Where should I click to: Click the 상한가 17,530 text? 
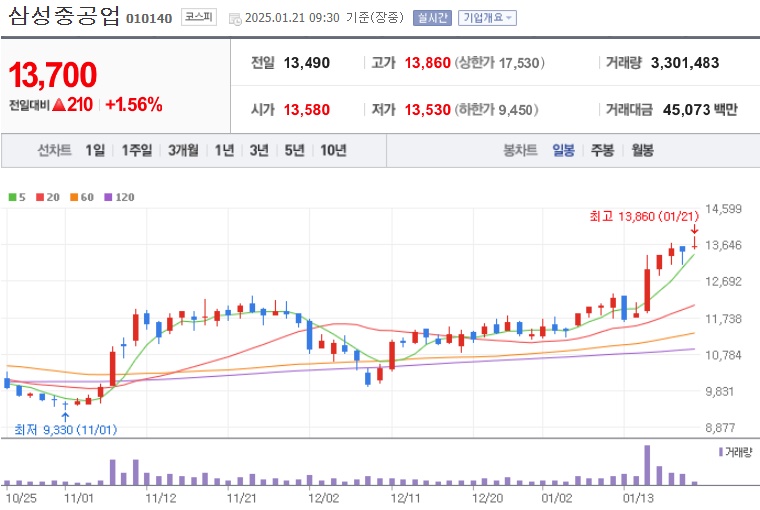point(499,63)
